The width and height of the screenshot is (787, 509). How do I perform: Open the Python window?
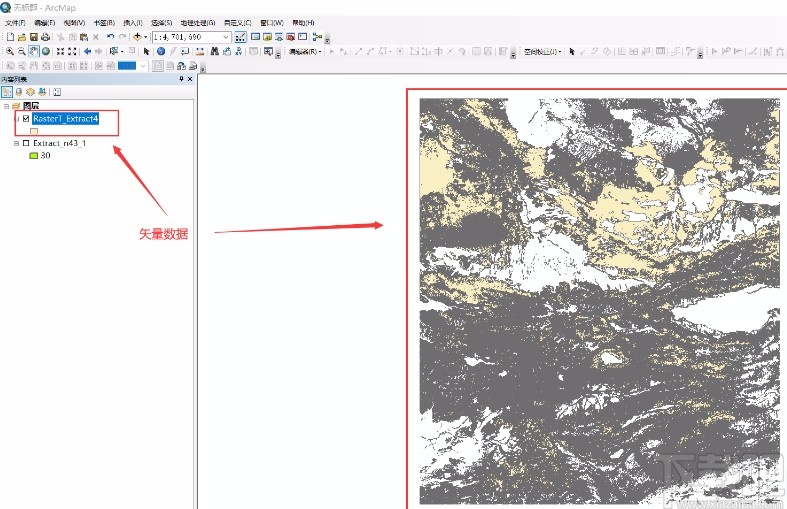(302, 37)
